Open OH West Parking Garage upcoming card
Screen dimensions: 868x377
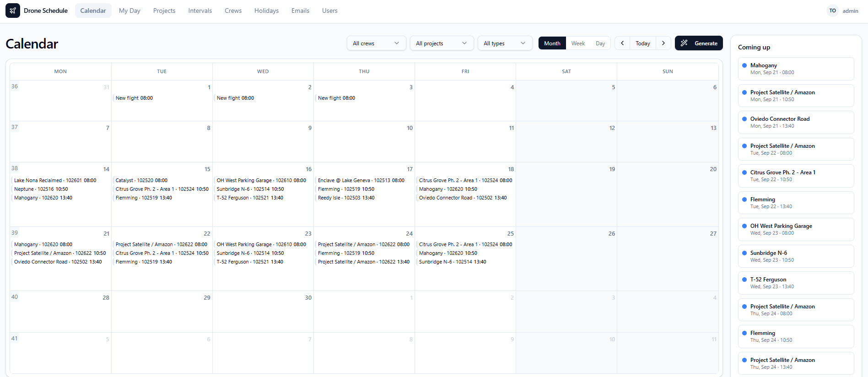[796, 229]
